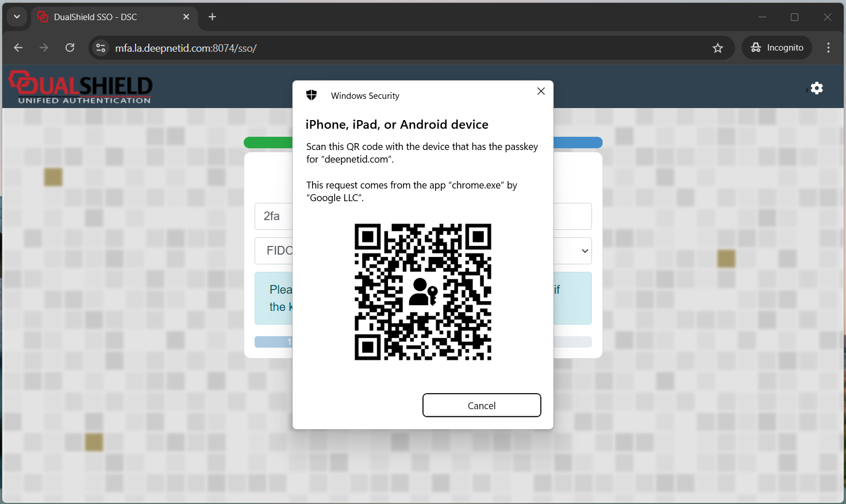Click the 2fa username input field
Viewport: 846px width, 504px height.
[273, 216]
